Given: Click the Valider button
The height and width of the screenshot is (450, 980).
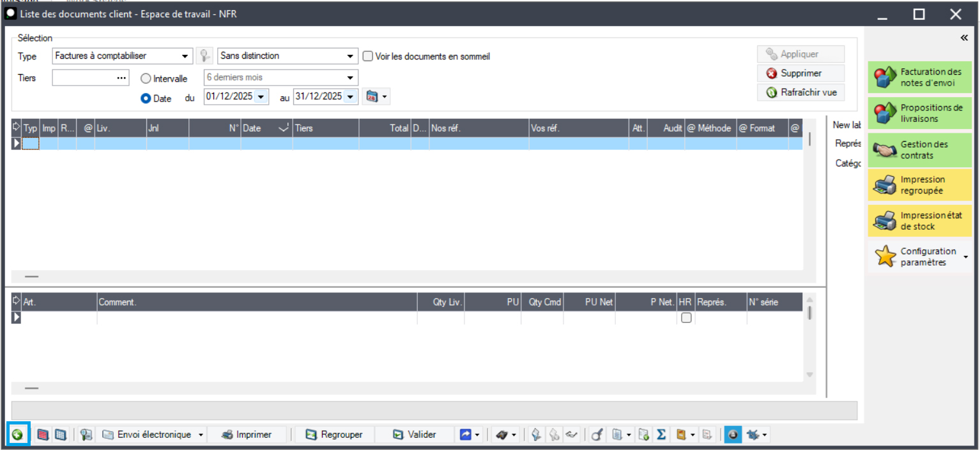Looking at the screenshot, I should click(x=414, y=435).
